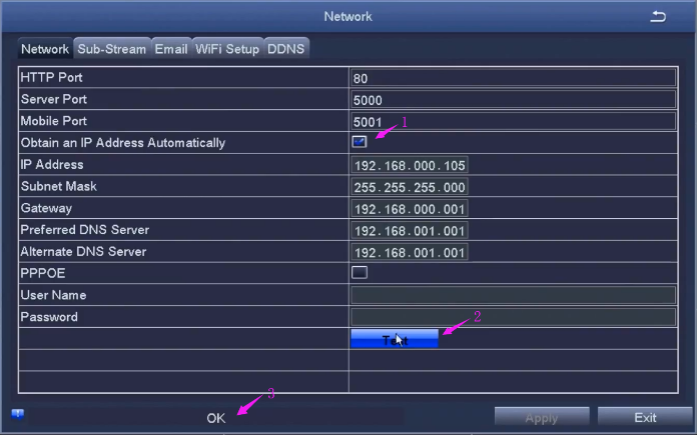Go to the DDNS tab
This screenshot has height=435, width=697.
287,49
